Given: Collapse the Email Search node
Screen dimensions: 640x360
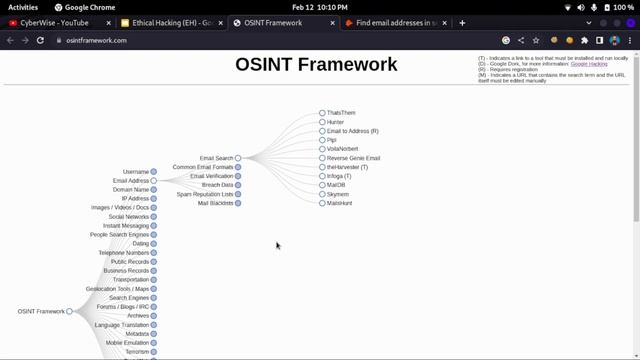Looking at the screenshot, I should 238,158.
